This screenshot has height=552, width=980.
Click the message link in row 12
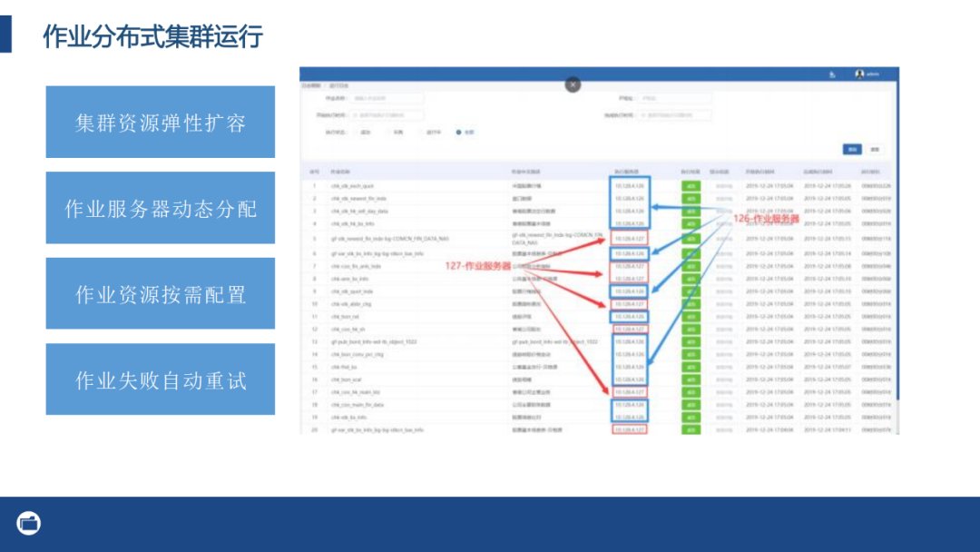click(x=724, y=330)
